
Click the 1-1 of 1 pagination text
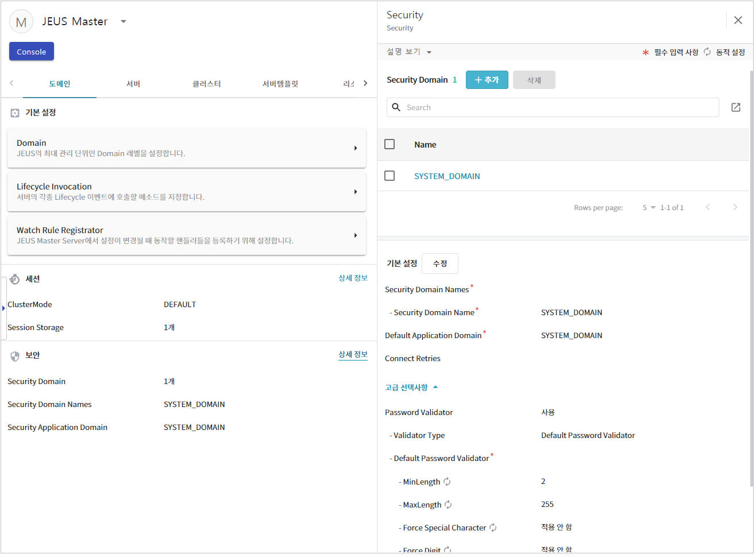[672, 208]
